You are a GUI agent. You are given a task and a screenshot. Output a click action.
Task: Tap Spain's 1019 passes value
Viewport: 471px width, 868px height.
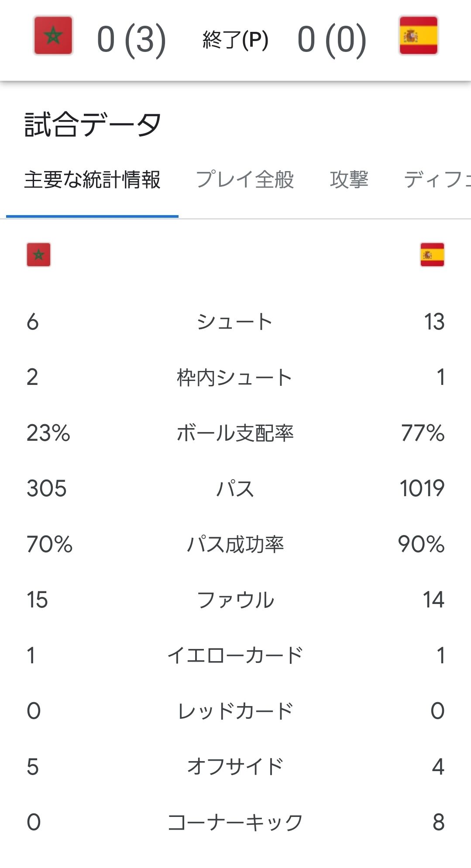[x=422, y=488]
